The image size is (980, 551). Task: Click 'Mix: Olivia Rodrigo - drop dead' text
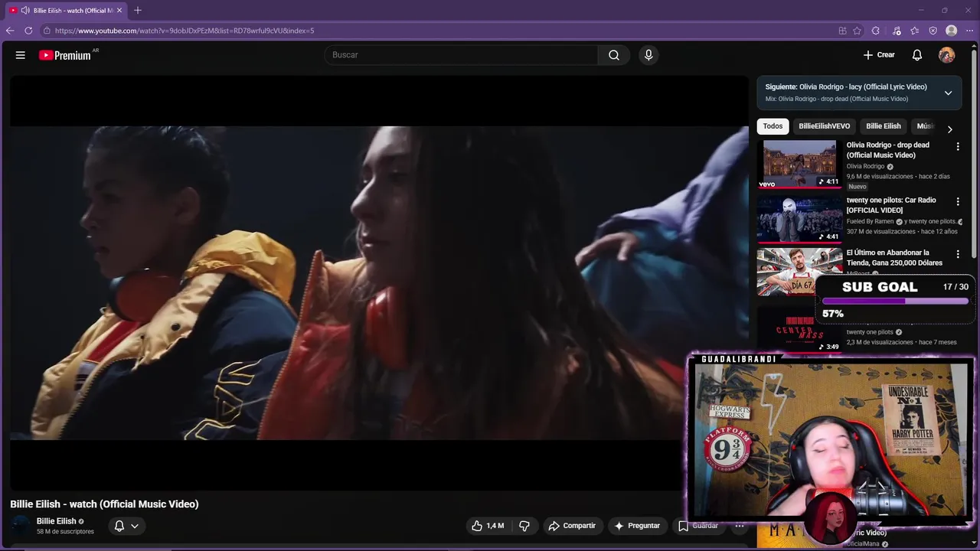[837, 99]
